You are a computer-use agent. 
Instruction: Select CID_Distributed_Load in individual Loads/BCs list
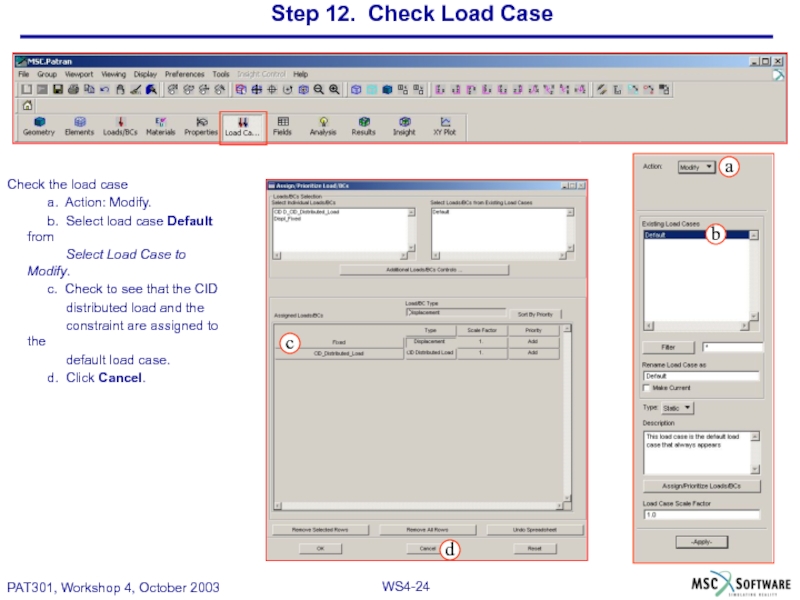[307, 212]
